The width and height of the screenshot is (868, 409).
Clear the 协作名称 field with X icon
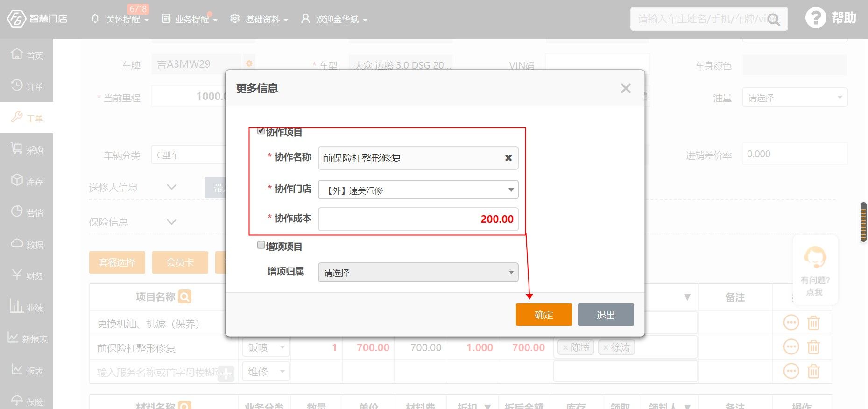pos(508,158)
